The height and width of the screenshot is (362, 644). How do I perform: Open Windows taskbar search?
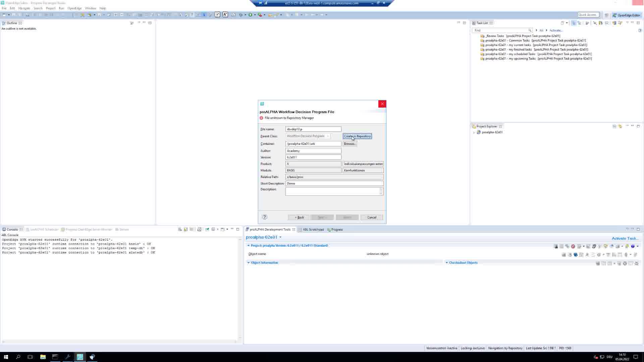18,357
